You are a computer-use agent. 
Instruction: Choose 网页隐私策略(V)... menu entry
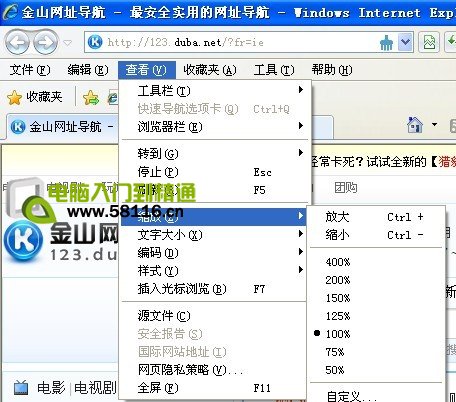[x=214, y=370]
